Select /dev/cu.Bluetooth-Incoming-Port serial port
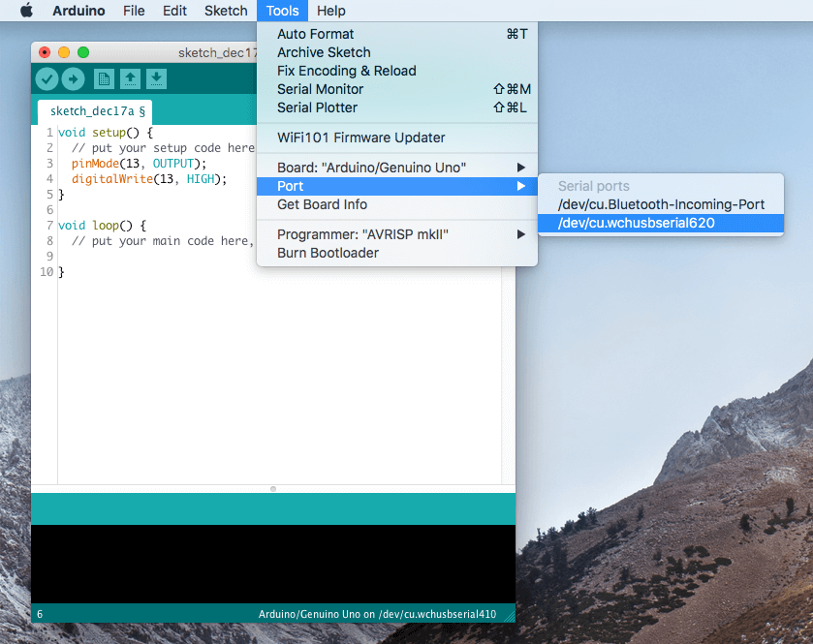The width and height of the screenshot is (813, 644). coord(661,204)
